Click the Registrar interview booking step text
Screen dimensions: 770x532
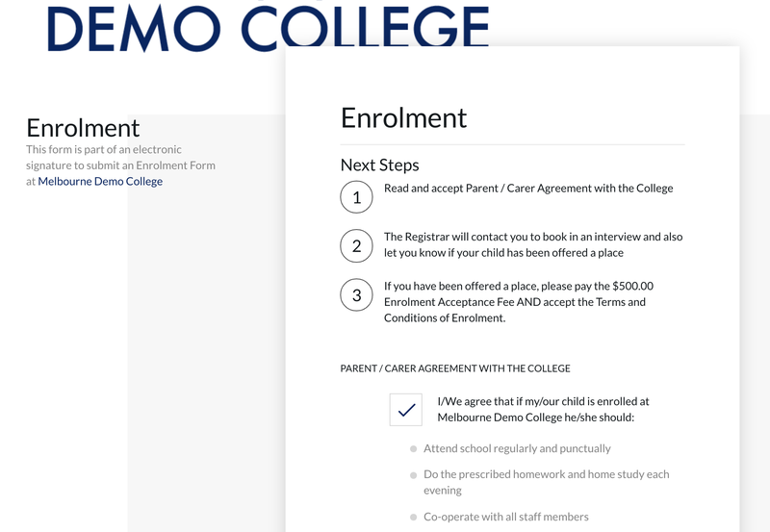[x=533, y=244]
